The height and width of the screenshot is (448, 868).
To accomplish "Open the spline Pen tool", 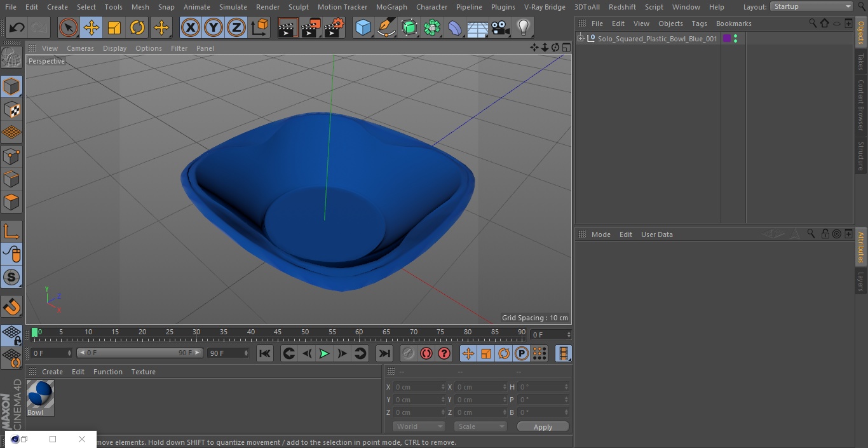I will click(x=386, y=27).
